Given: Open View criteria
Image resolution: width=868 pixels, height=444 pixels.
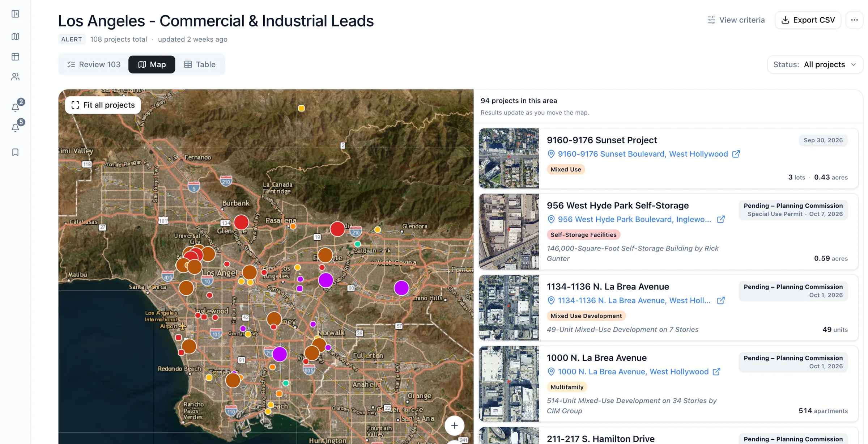Looking at the screenshot, I should tap(736, 20).
